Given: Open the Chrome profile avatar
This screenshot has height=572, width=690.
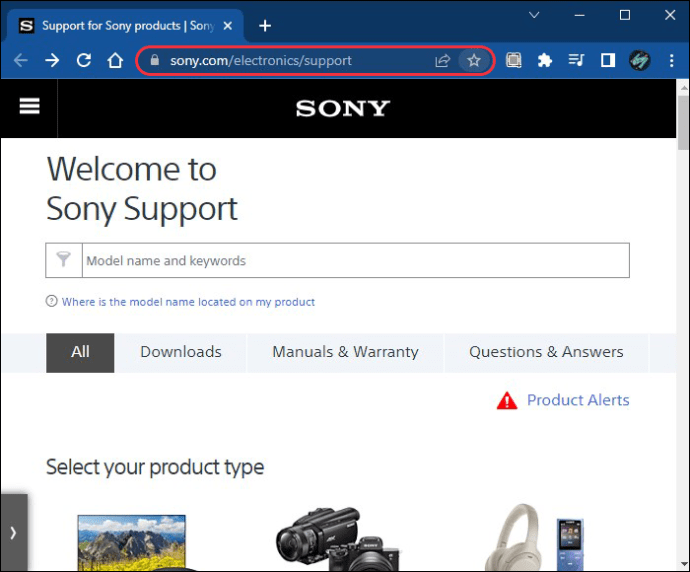Looking at the screenshot, I should (x=639, y=60).
